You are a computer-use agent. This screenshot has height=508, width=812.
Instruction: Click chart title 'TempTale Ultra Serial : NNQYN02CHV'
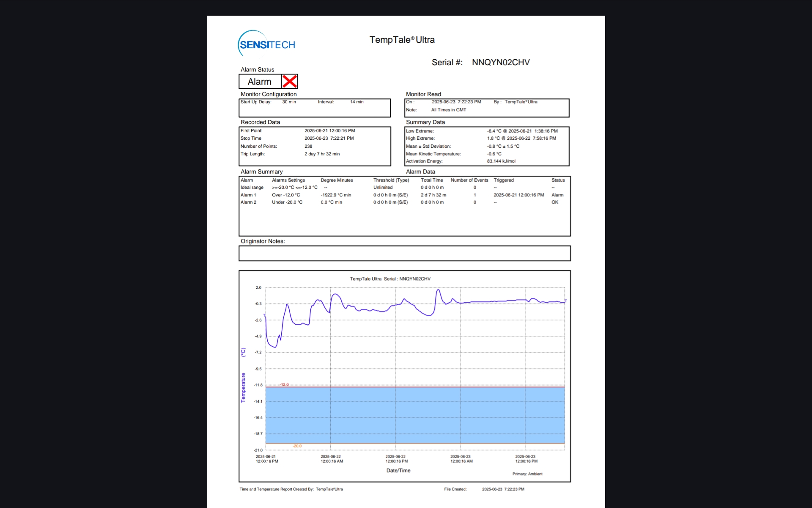pos(390,279)
